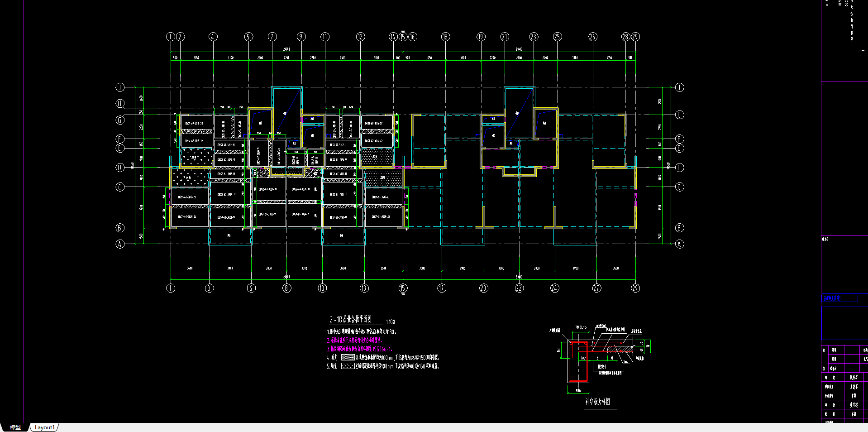Select note 1 about 130 slab thickness
868x432 pixels.
pyautogui.click(x=362, y=331)
